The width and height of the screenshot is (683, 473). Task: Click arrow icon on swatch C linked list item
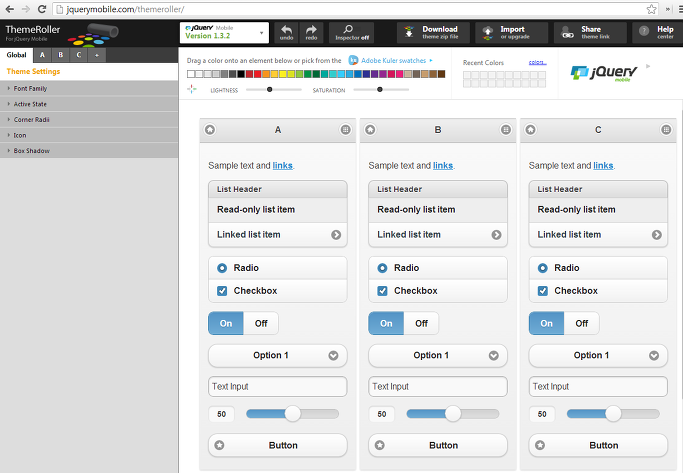(656, 235)
